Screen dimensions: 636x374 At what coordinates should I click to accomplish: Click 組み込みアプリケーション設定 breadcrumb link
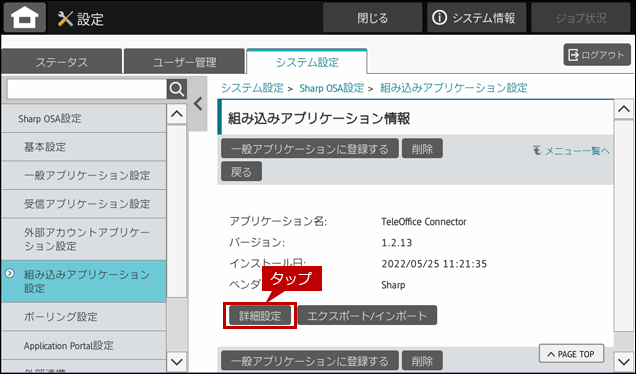click(453, 88)
